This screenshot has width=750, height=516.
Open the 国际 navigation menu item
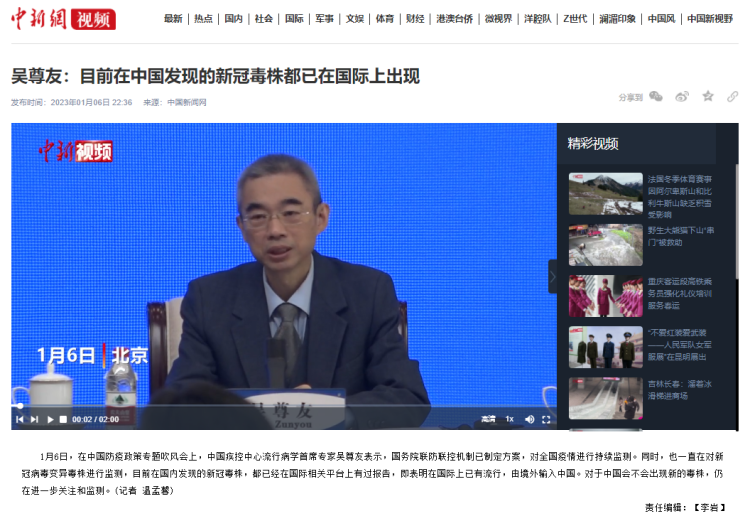[294, 19]
